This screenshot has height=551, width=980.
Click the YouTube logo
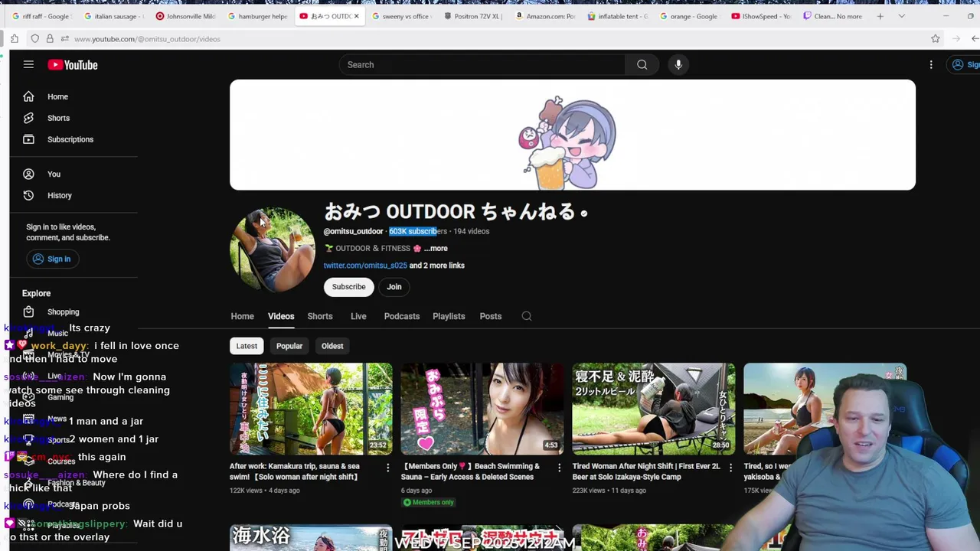(x=73, y=65)
